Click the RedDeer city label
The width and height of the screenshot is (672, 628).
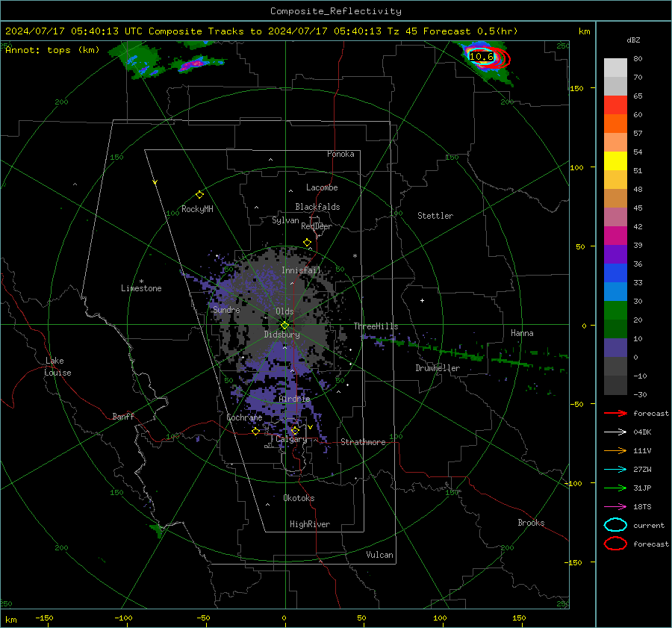point(317,226)
